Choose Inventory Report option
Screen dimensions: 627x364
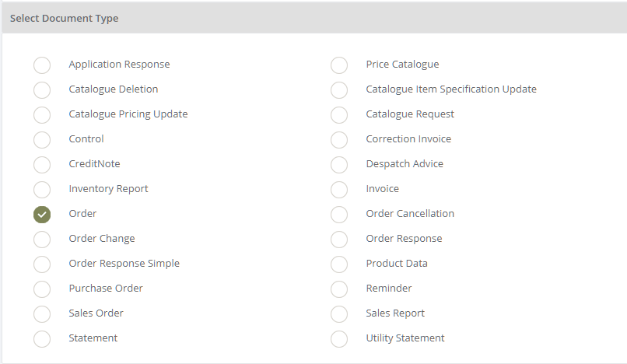click(42, 190)
